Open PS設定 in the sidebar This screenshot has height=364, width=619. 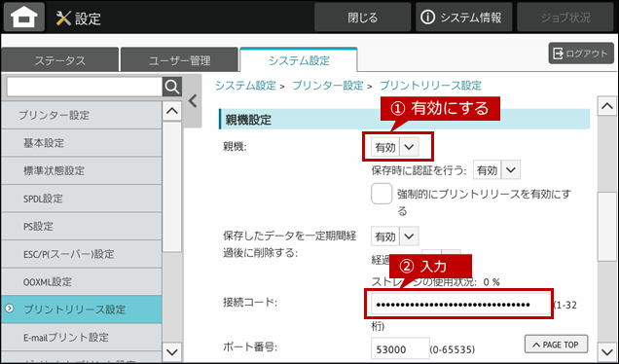[x=82, y=226]
